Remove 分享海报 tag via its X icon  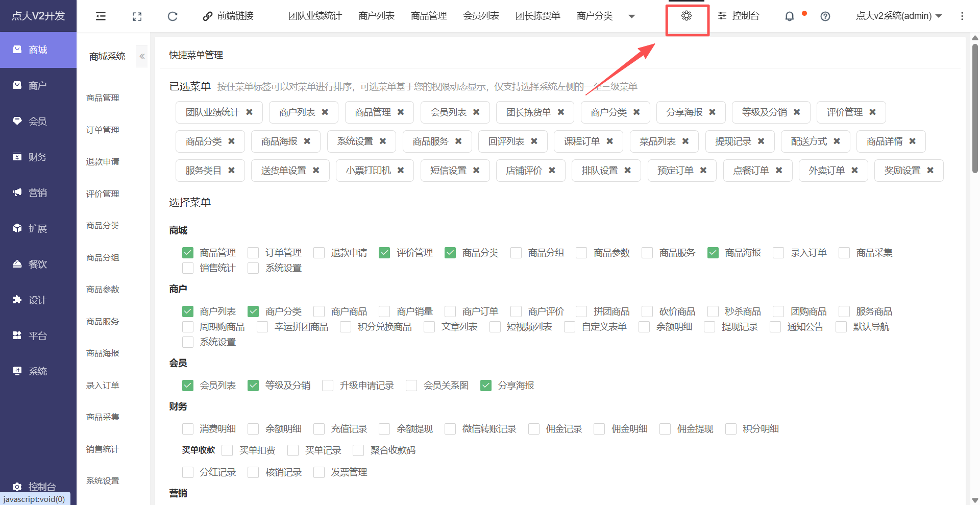[x=713, y=112]
